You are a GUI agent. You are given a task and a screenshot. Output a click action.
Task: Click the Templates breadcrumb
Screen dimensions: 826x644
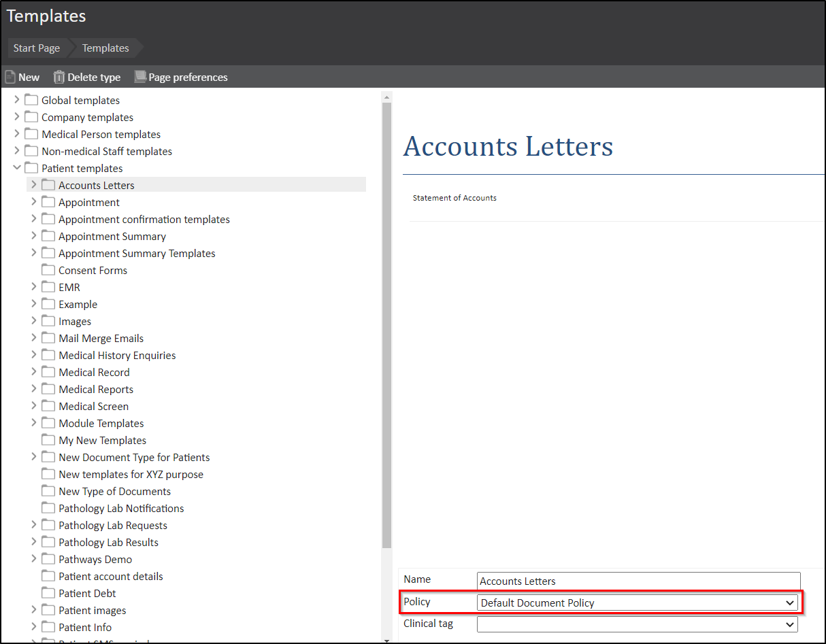pyautogui.click(x=105, y=48)
